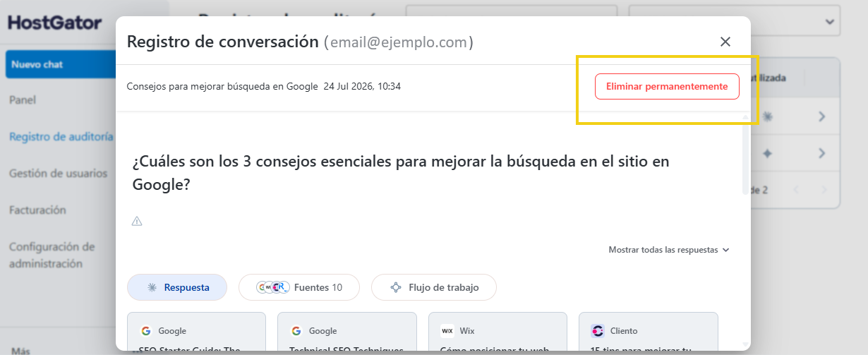Open the Wix source card
This screenshot has width=868, height=355.
pos(498,333)
